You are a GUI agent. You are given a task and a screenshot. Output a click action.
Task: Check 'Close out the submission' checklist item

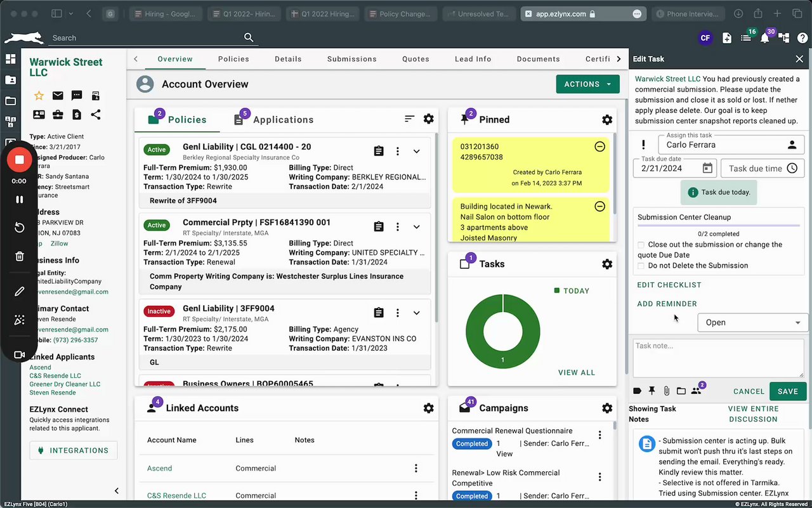[x=641, y=245]
